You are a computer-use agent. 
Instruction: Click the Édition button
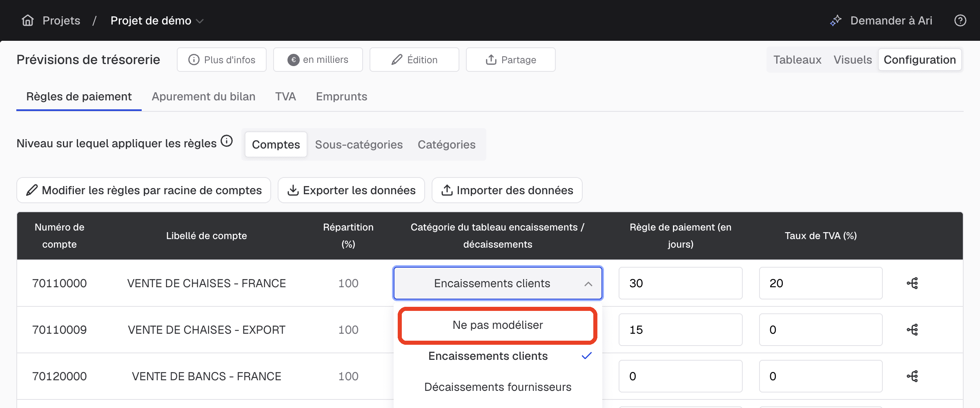(414, 60)
